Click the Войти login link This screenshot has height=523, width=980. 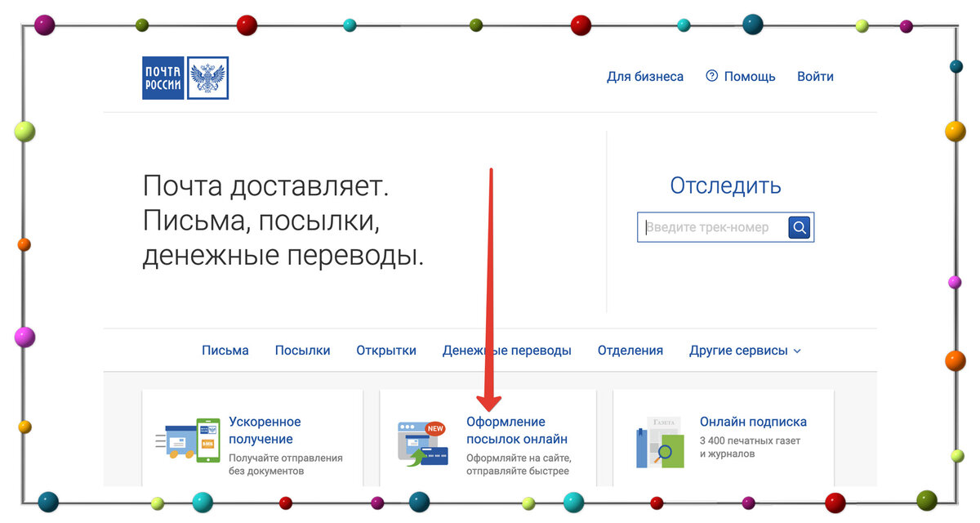tap(816, 77)
